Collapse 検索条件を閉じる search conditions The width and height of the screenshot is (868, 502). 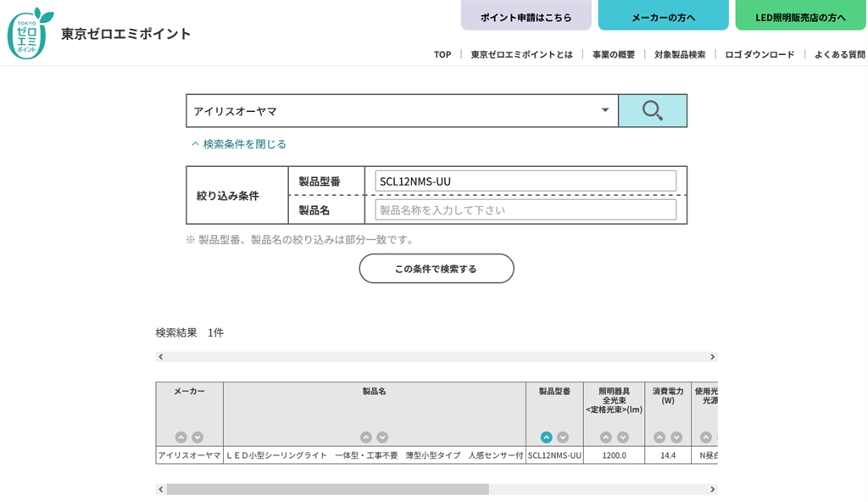[x=239, y=144]
